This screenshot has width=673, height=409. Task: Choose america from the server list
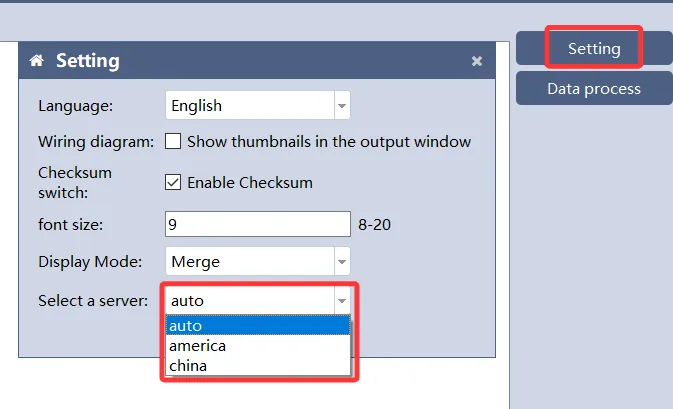click(258, 346)
